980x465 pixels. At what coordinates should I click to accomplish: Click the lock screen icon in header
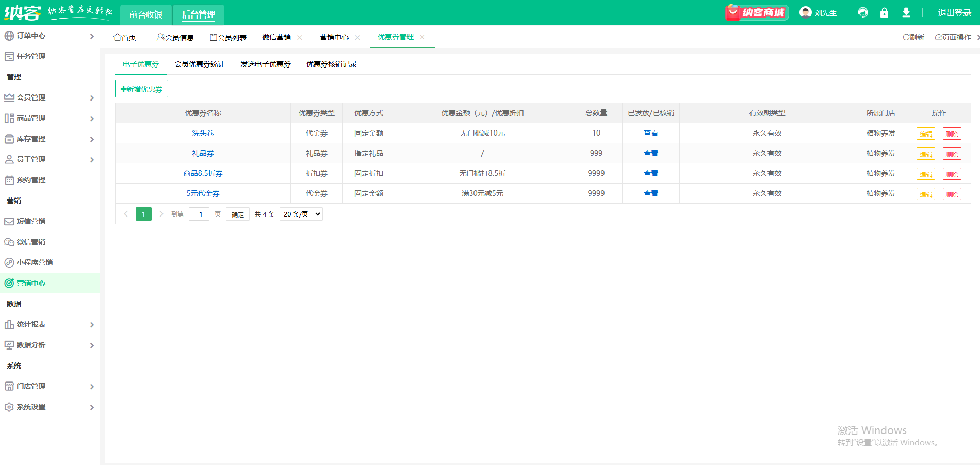[884, 12]
